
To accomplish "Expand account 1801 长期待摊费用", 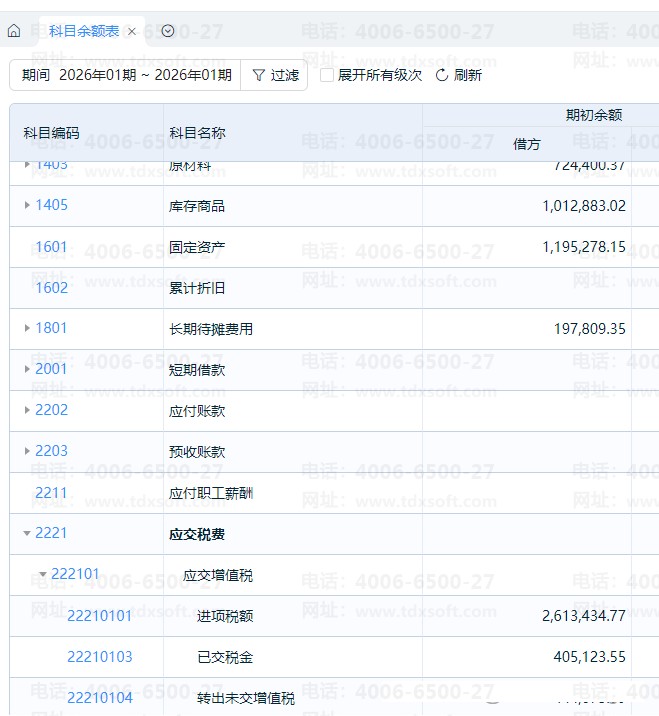I will pyautogui.click(x=27, y=328).
